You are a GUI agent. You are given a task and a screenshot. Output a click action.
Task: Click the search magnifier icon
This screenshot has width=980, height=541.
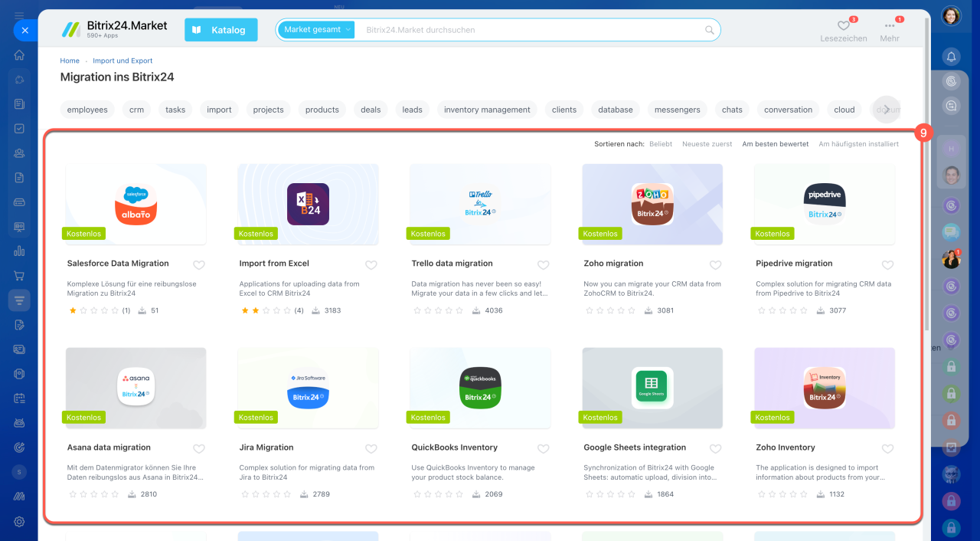click(x=710, y=30)
